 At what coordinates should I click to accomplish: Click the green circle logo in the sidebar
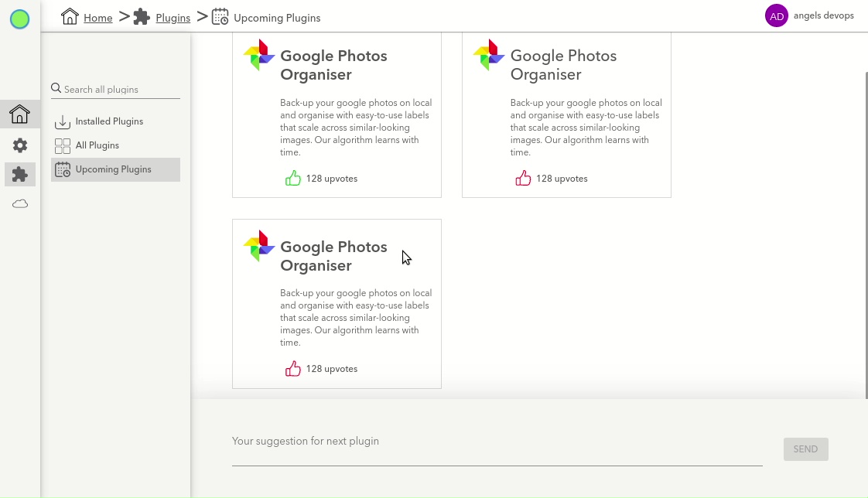[x=19, y=19]
